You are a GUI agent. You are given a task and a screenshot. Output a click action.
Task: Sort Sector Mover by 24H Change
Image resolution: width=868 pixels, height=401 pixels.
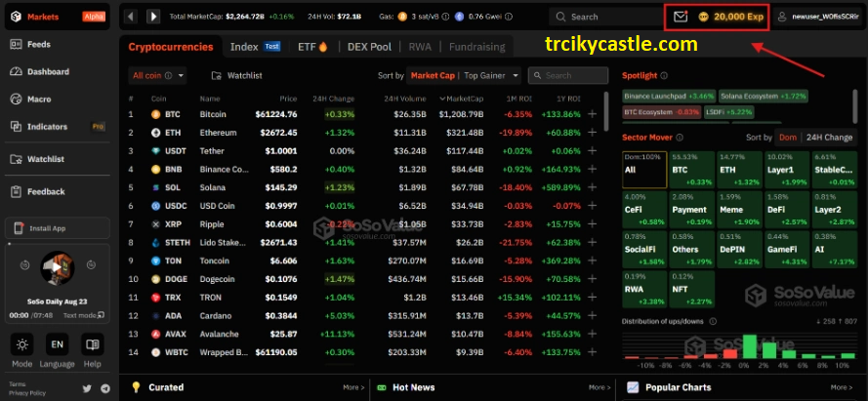(829, 138)
